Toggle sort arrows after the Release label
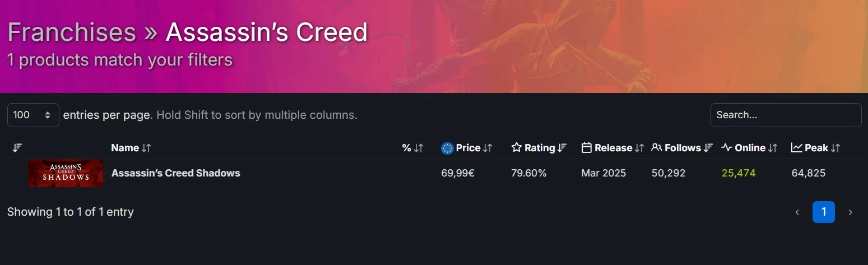The width and height of the screenshot is (868, 265). (x=639, y=148)
